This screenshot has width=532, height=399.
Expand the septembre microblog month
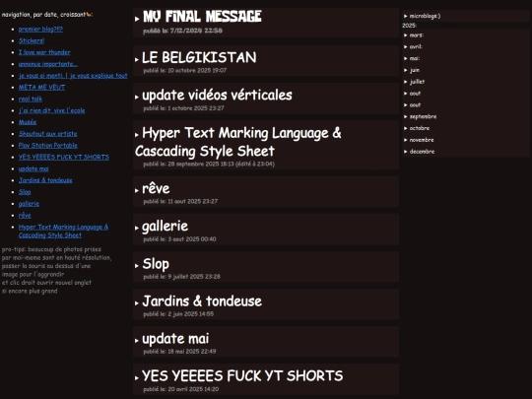tap(420, 116)
